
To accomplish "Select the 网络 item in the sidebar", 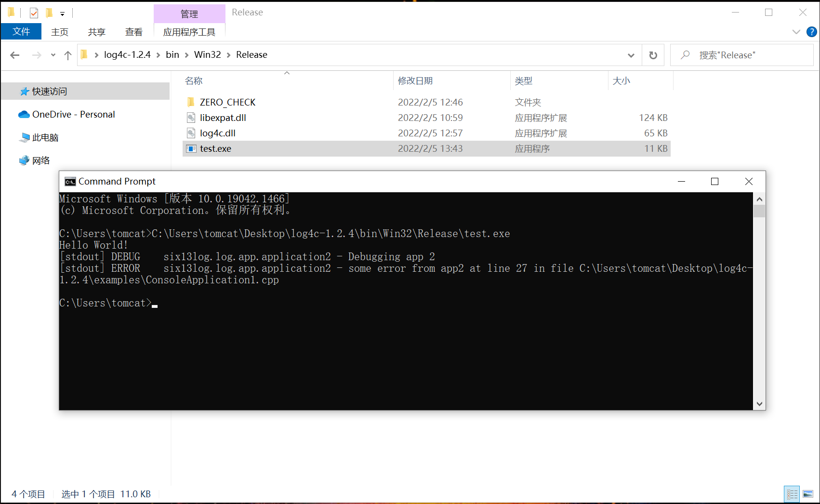I will [41, 160].
